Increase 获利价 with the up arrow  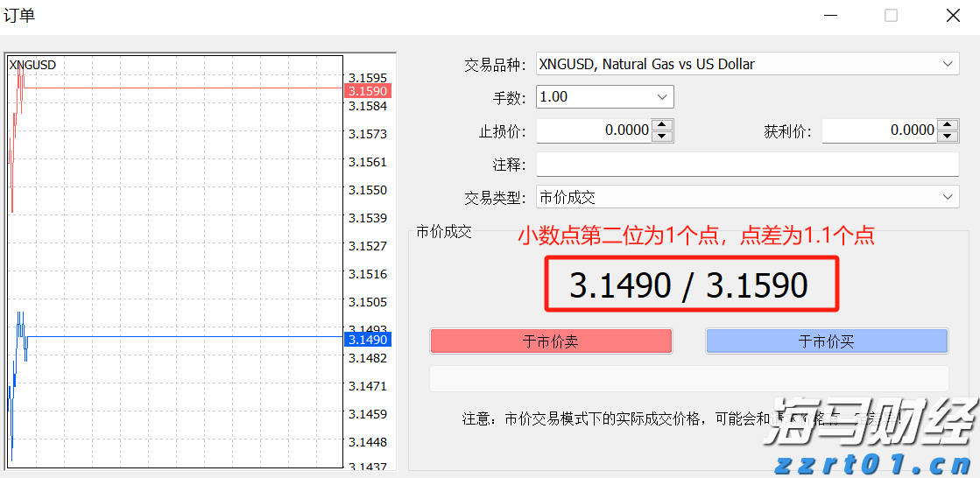pos(948,125)
